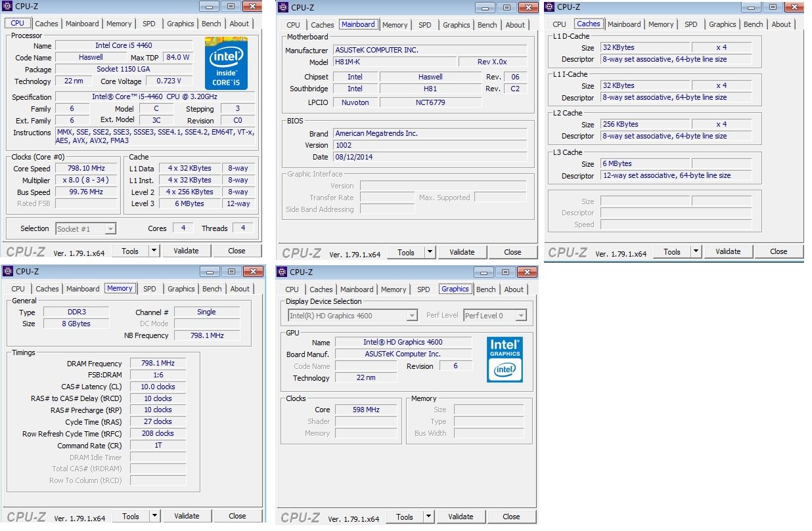Open the Tools dropdown arrow in the Caches tab window
The height and width of the screenshot is (531, 812).
696,251
